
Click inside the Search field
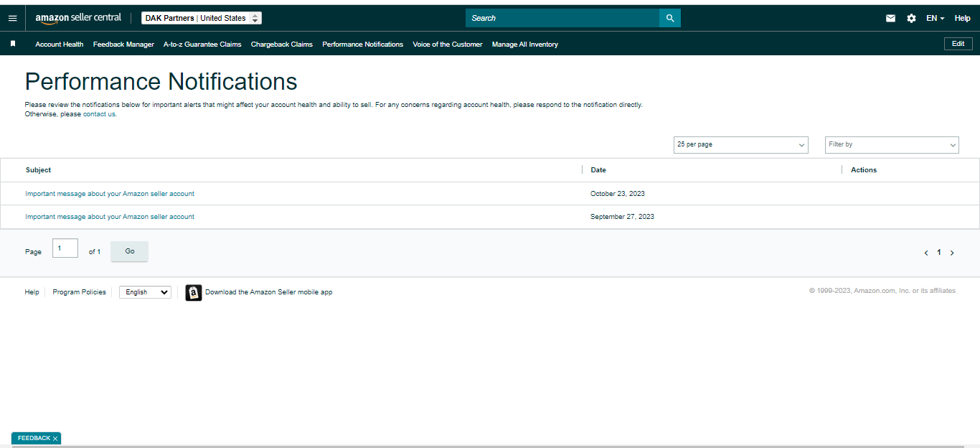click(x=562, y=18)
